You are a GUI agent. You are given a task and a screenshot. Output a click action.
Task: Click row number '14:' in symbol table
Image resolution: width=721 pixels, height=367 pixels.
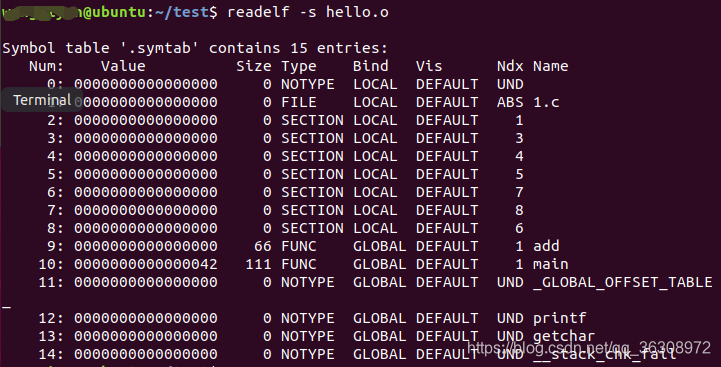coord(51,354)
